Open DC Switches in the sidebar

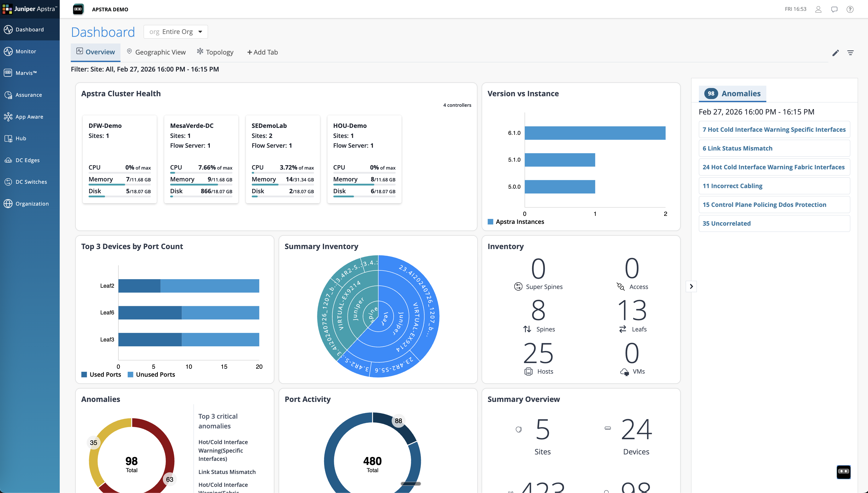click(30, 182)
